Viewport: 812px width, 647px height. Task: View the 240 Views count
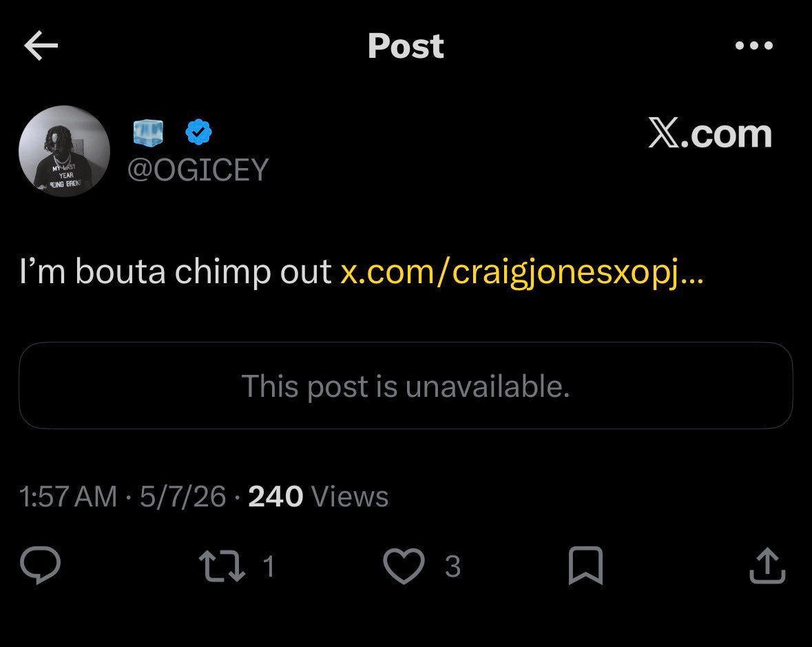click(318, 497)
